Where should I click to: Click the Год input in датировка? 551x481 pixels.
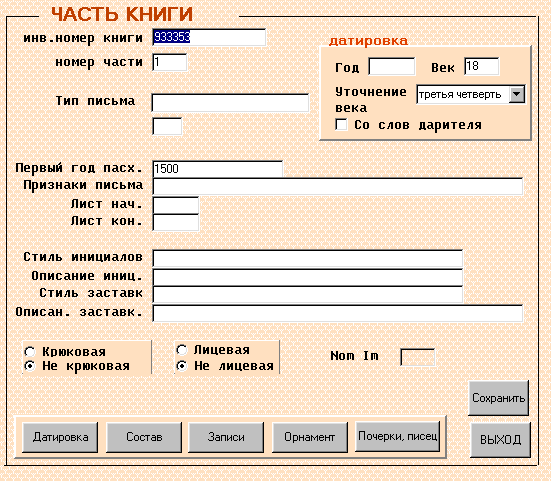392,66
